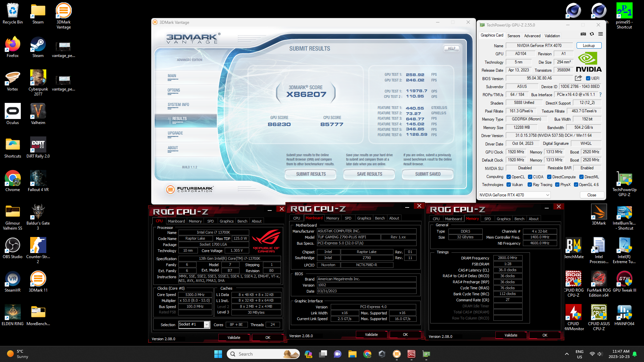This screenshot has height=362, width=644.
Task: Select the Counter-Strike 2 desktop shortcut
Action: tap(38, 250)
